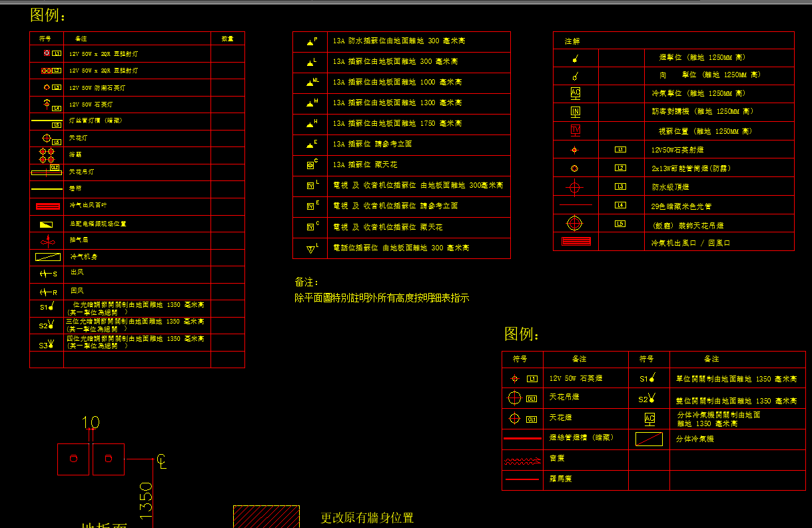This screenshot has width=812, height=528.
Task: Select the left switch box in elevation detail
Action: (73, 459)
